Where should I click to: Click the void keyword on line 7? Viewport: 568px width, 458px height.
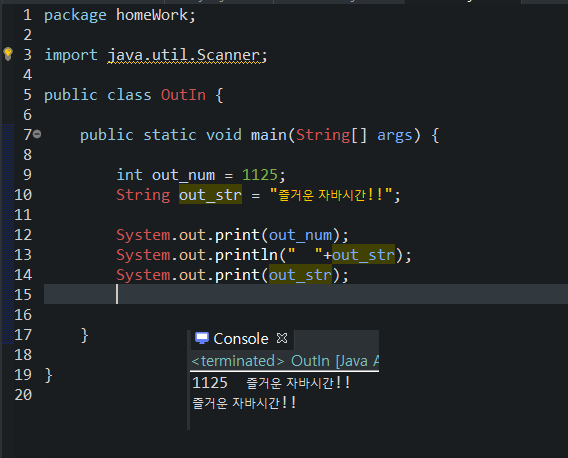coord(224,135)
